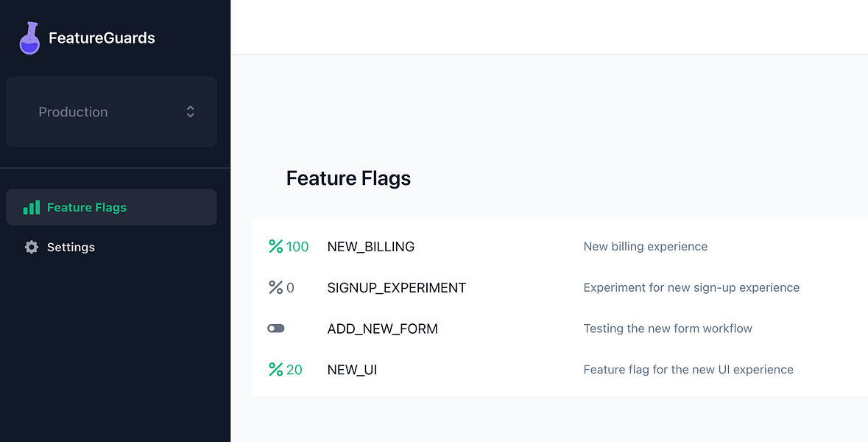Click Testing the new form workflow text
Screen dimensions: 868x442
pyautogui.click(x=668, y=329)
